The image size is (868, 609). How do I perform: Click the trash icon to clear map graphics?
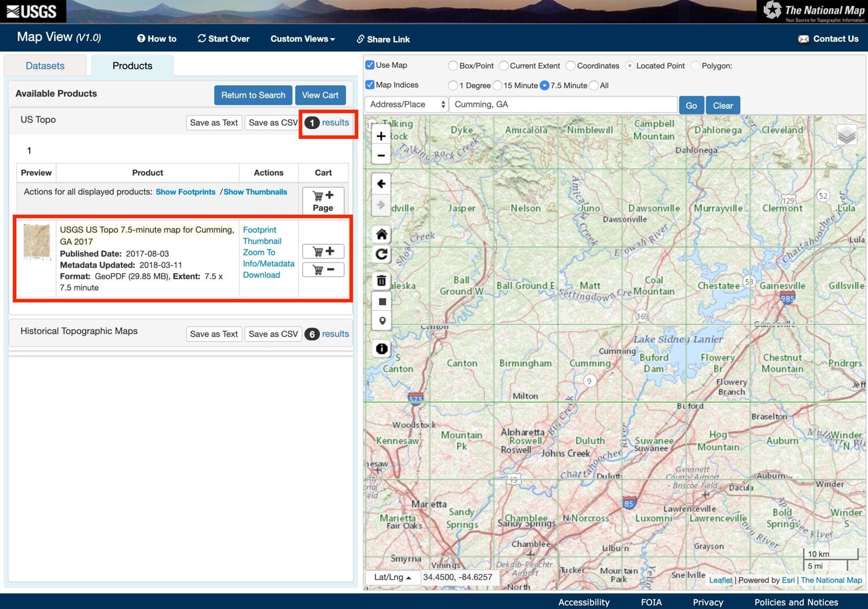[381, 280]
